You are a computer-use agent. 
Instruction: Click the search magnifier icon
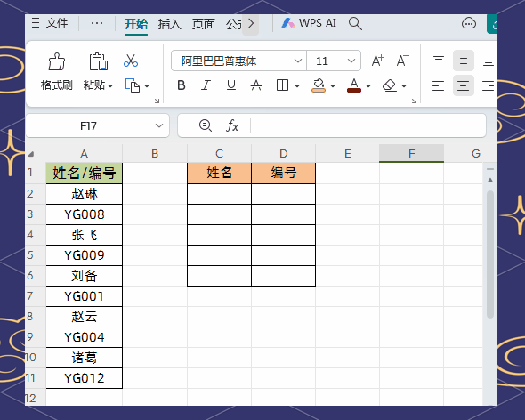[355, 23]
